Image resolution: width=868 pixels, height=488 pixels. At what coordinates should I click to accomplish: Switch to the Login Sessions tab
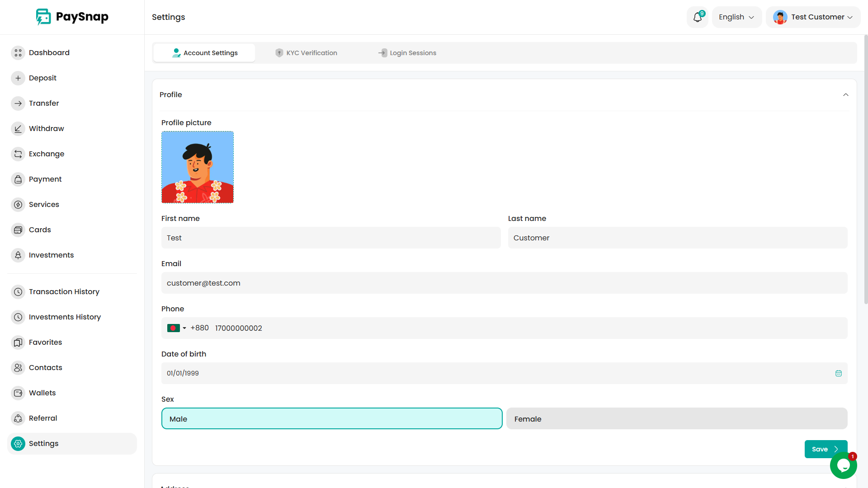(x=407, y=53)
